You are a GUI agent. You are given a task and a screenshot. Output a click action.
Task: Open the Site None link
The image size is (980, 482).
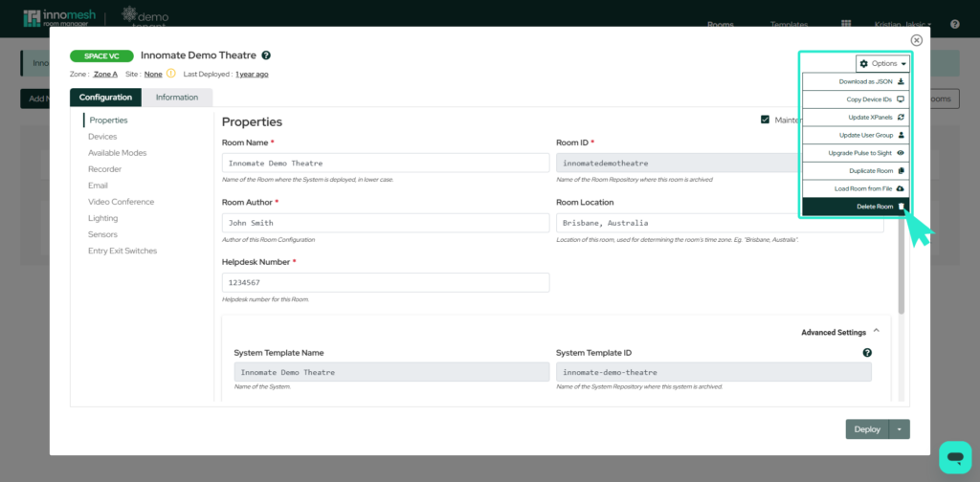[x=153, y=74]
